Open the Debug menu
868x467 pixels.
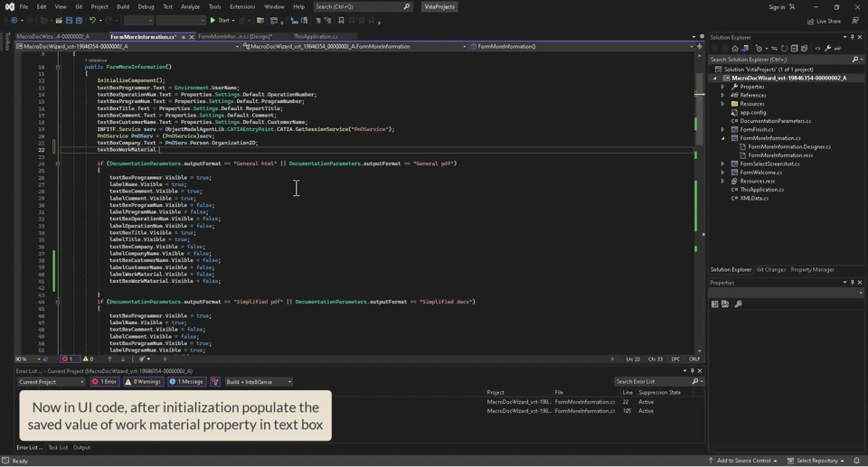click(146, 6)
